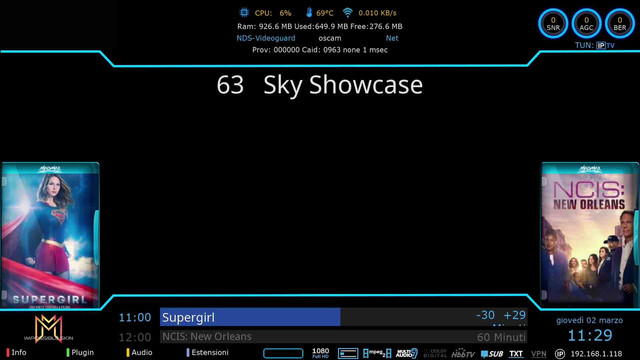Click the Impossible Skin M logo
The image size is (640, 360).
(49, 329)
